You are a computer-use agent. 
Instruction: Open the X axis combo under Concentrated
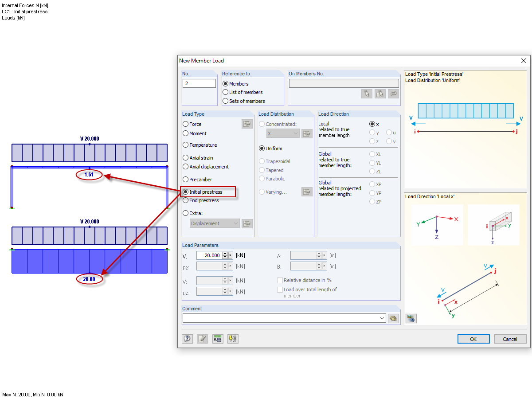point(283,133)
